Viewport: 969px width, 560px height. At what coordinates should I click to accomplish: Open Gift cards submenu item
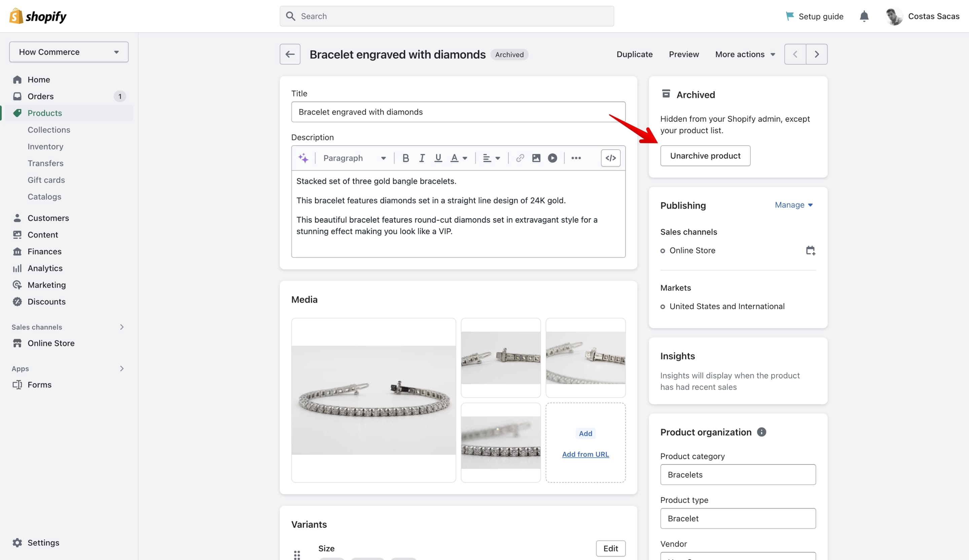tap(46, 180)
